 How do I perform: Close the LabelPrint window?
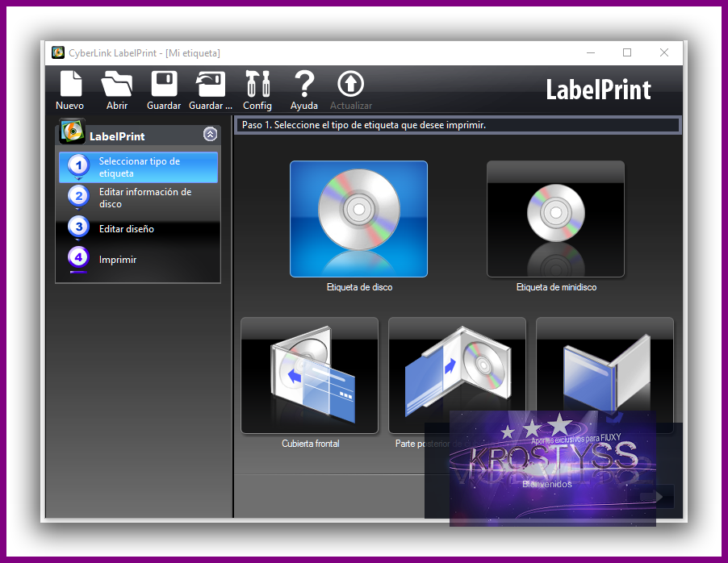click(x=664, y=52)
